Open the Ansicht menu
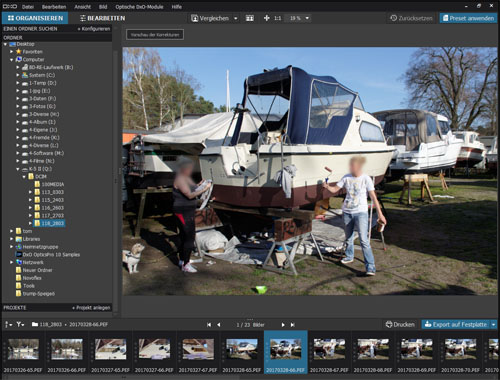Viewport: 500px width, 380px height. pyautogui.click(x=82, y=7)
